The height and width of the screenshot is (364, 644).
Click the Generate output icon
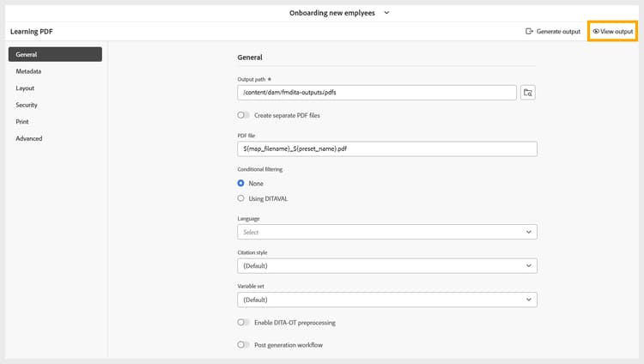530,32
